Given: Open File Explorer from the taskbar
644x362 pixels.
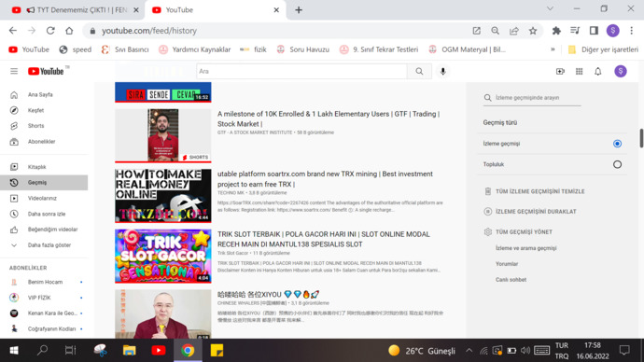Looking at the screenshot, I should click(130, 351).
